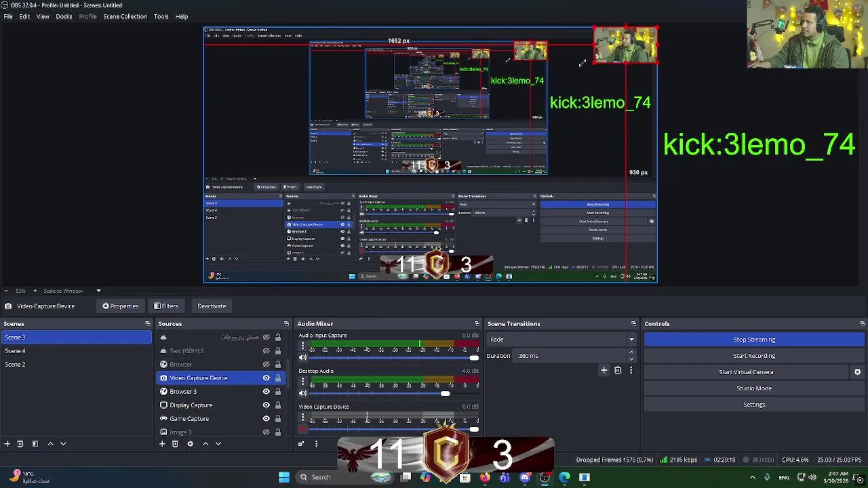Open Properties of the selected source
This screenshot has height=488, width=868.
pyautogui.click(x=120, y=306)
